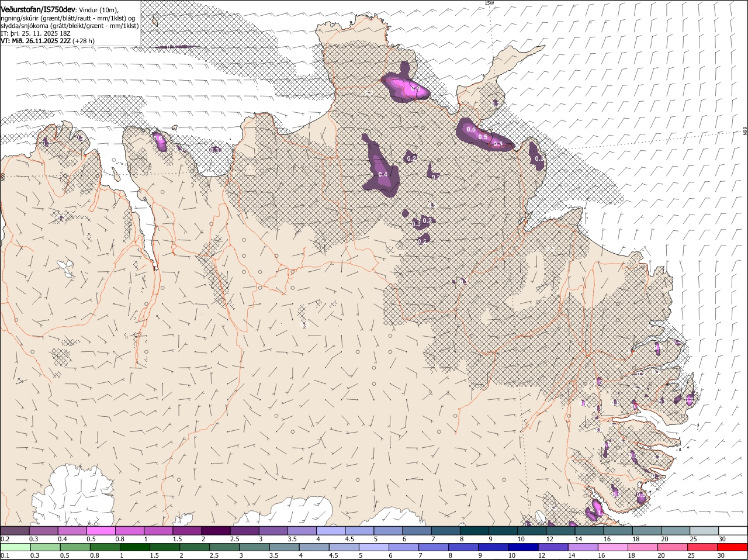Click the '15W' longitude label at the top edge

489,3
